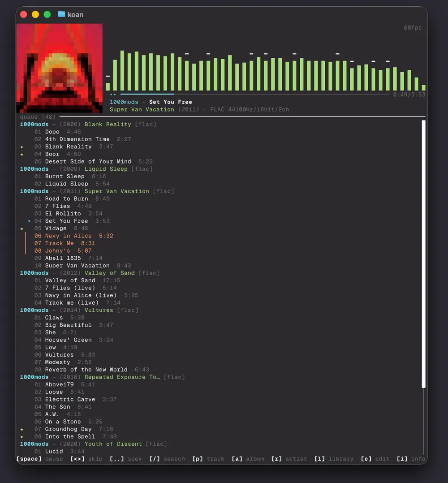Select track 01 Valley of Sand 17:15

point(78,280)
